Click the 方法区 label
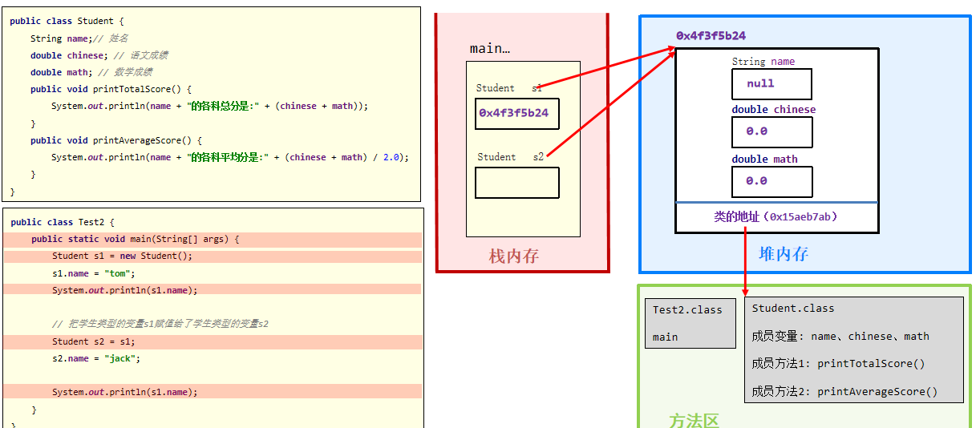The height and width of the screenshot is (428, 980). tap(695, 420)
